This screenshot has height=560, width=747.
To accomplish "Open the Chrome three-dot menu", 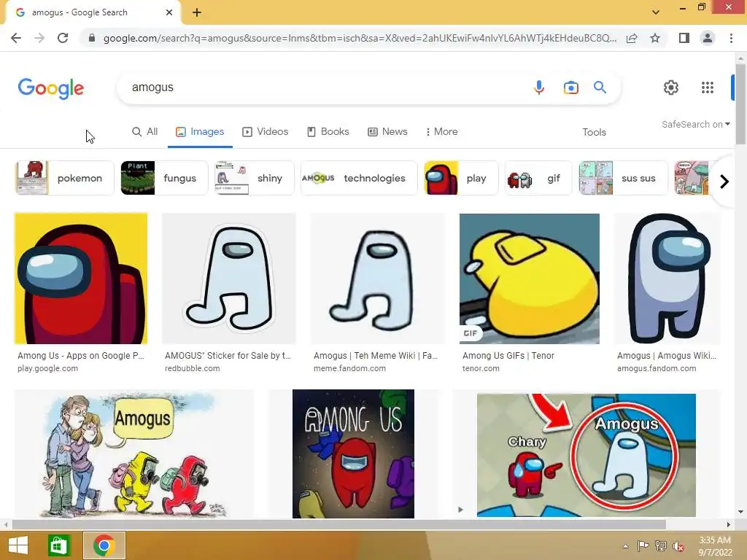I will pyautogui.click(x=731, y=38).
